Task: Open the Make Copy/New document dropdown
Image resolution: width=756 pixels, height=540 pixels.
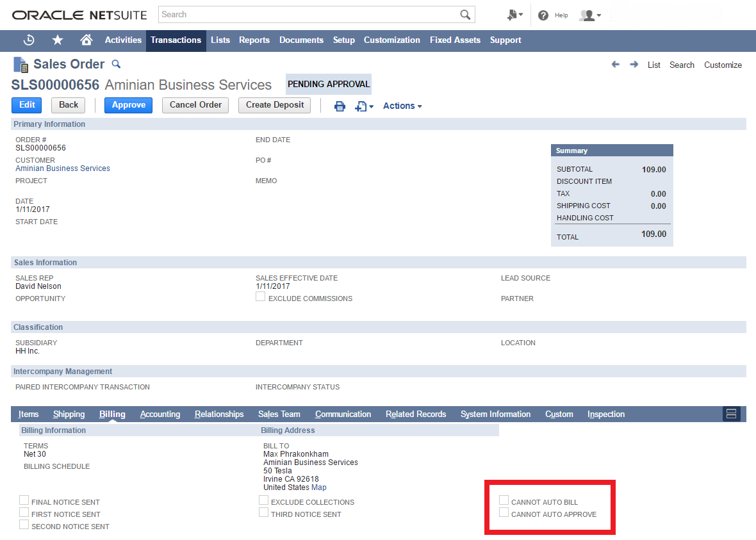Action: pyautogui.click(x=364, y=106)
